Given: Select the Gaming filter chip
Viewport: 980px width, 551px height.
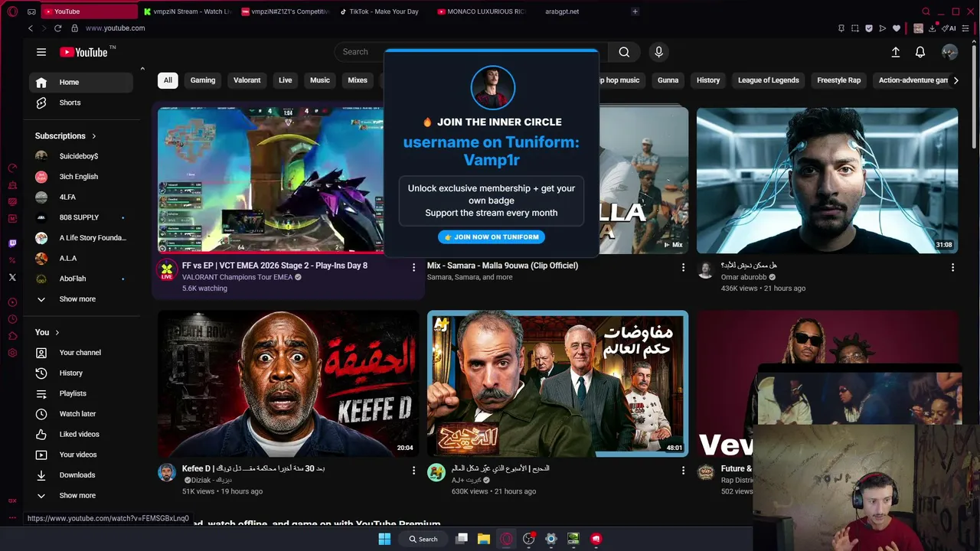Looking at the screenshot, I should point(203,80).
